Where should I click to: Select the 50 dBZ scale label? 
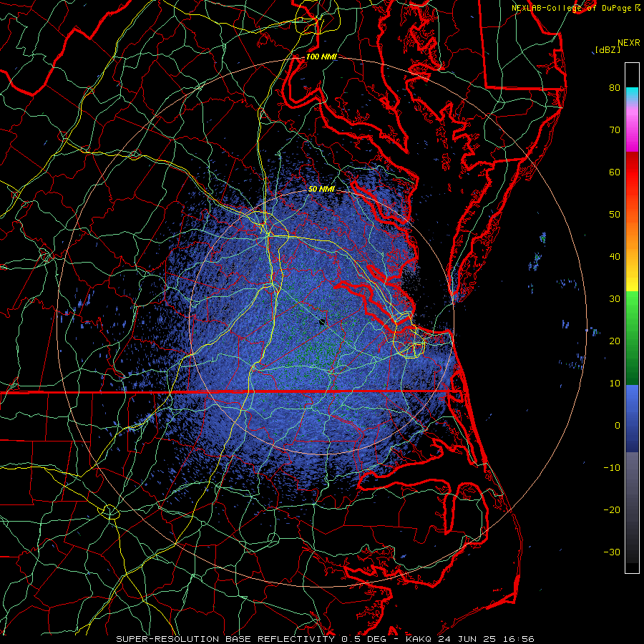615,215
